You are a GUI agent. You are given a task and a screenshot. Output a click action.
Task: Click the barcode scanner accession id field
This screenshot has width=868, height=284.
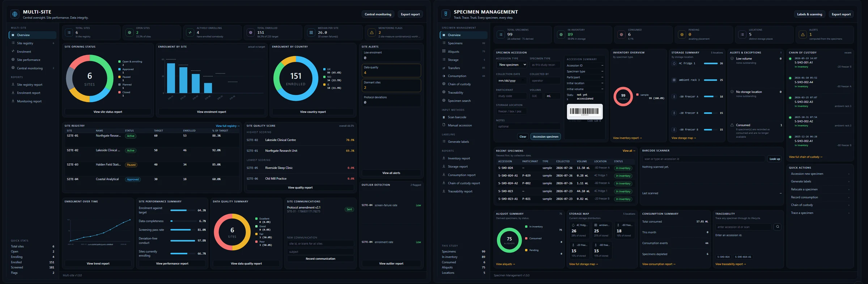point(703,159)
